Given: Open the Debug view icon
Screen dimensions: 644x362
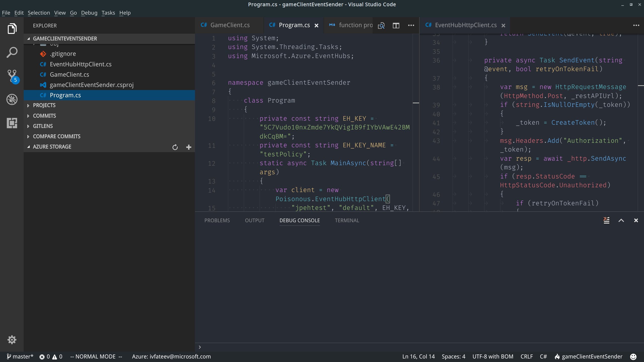Looking at the screenshot, I should pos(12,99).
